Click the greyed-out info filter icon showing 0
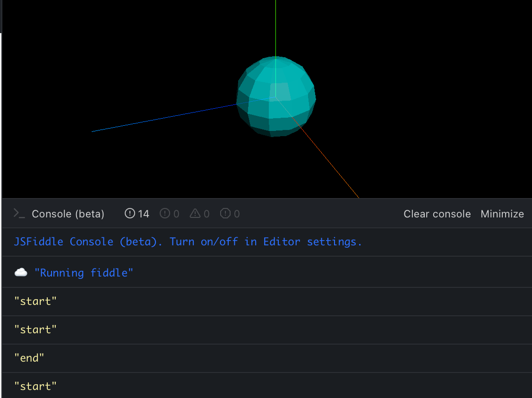This screenshot has height=398, width=532. tap(166, 213)
